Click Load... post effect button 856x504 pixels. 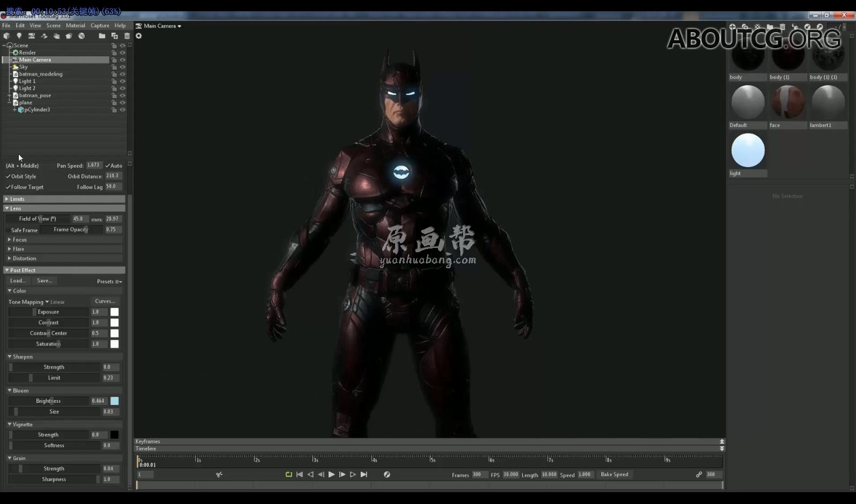18,281
